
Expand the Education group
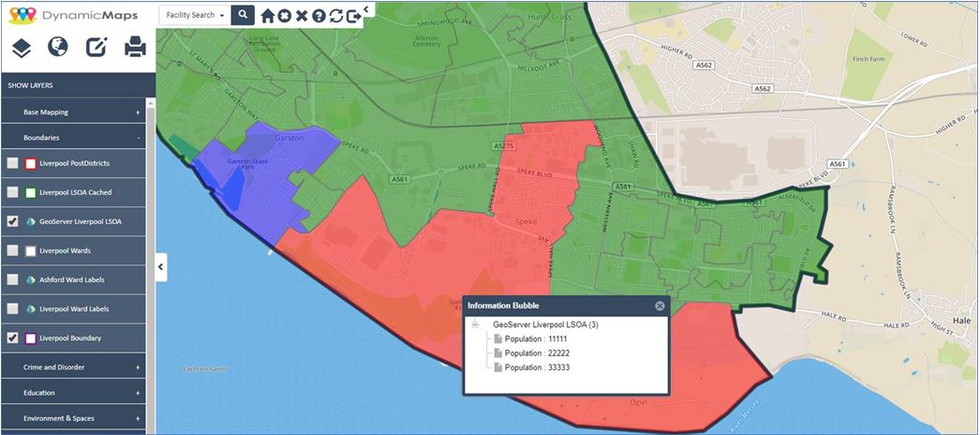(73, 393)
